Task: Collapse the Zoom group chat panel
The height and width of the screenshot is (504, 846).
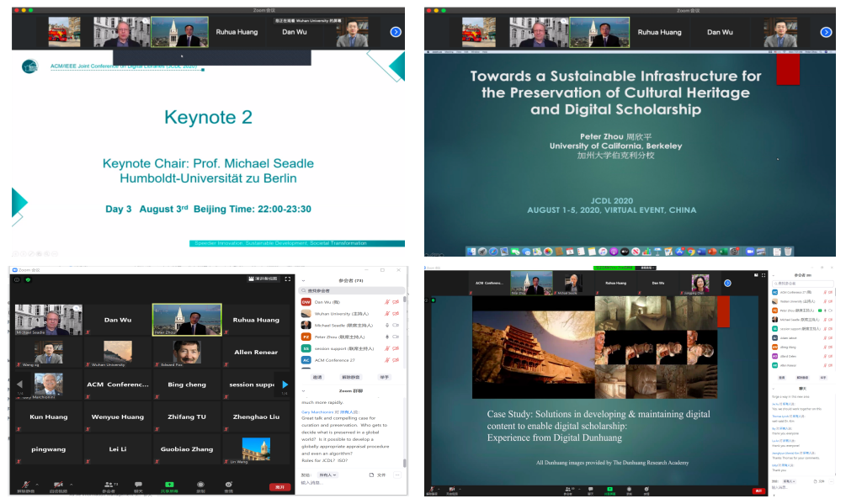Action: point(302,391)
